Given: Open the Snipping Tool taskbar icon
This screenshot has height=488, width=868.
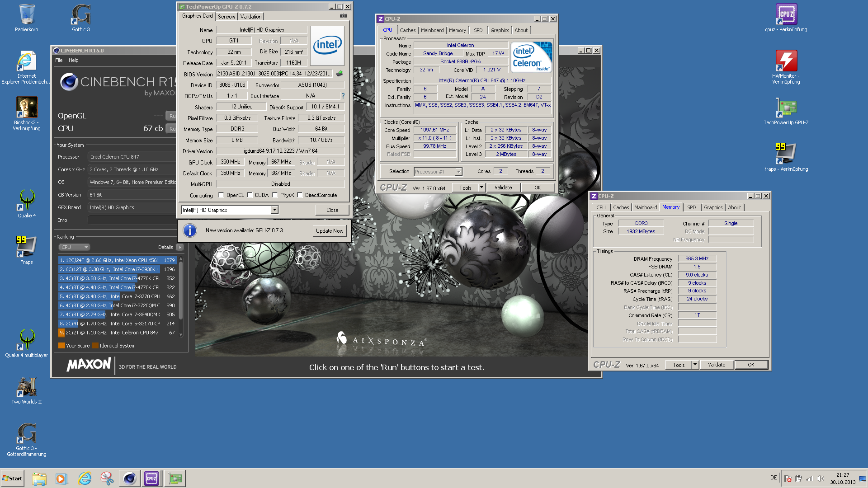Looking at the screenshot, I should coord(107,479).
